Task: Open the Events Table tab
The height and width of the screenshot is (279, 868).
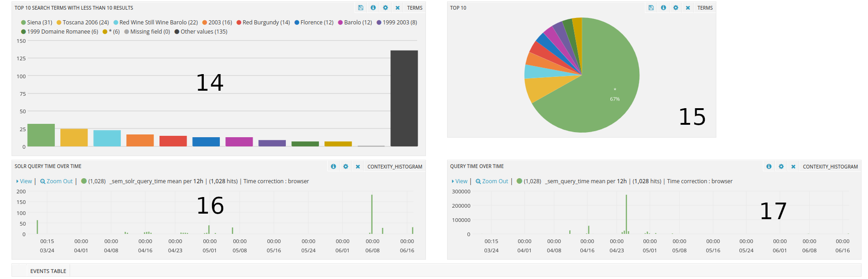Action: pos(48,271)
